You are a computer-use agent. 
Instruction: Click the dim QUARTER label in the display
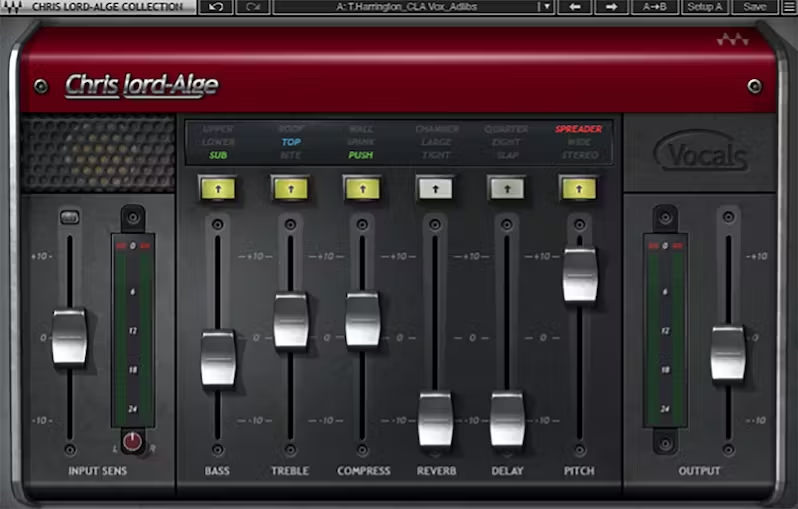click(506, 129)
